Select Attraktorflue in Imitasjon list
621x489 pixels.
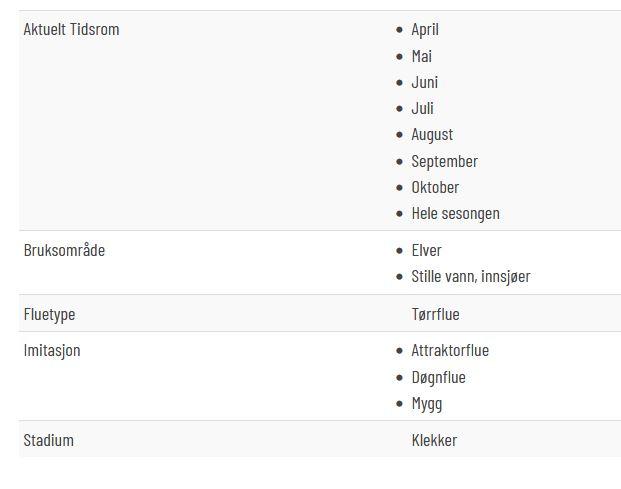pyautogui.click(x=450, y=350)
